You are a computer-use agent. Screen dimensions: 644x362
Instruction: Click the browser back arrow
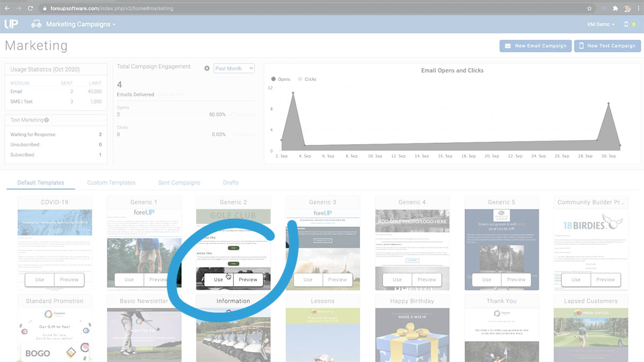[8, 8]
